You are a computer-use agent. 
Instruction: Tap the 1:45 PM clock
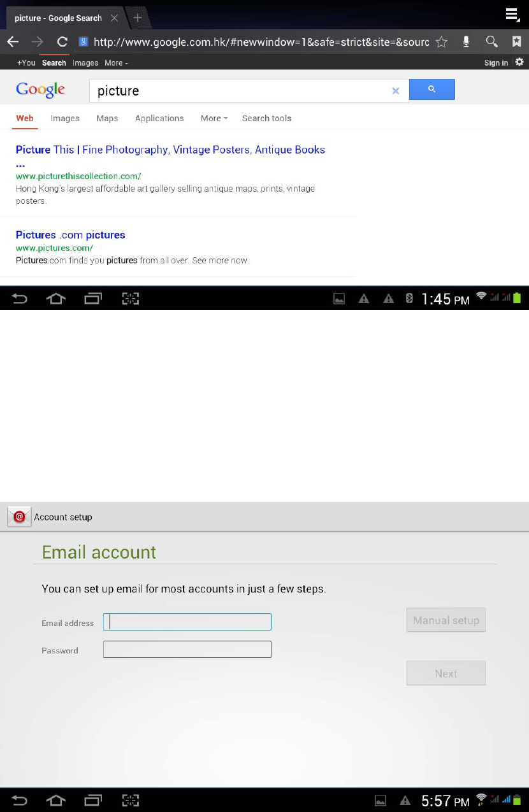[x=446, y=298]
